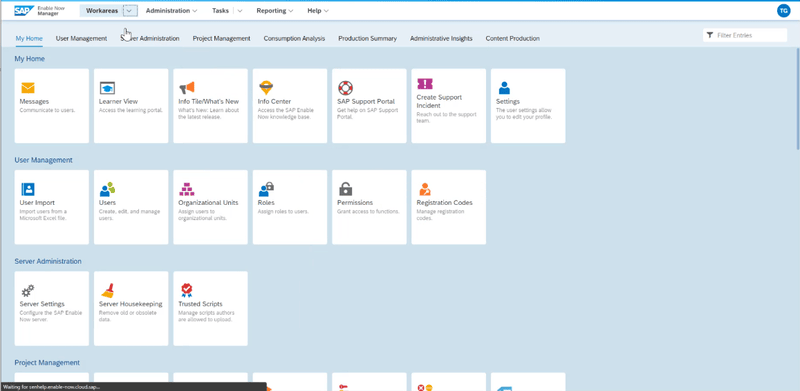Click 'Grant access to functions.' text
The image size is (800, 391).
click(368, 211)
